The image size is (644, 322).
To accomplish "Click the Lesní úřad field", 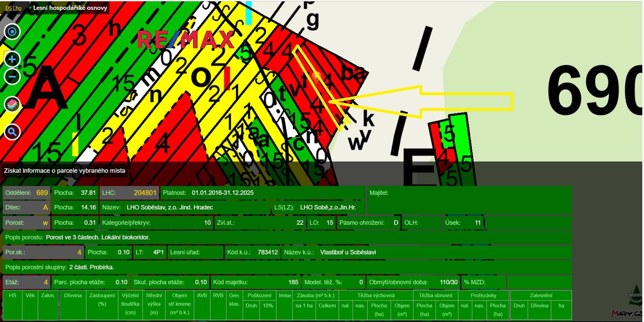I will pos(196,252).
